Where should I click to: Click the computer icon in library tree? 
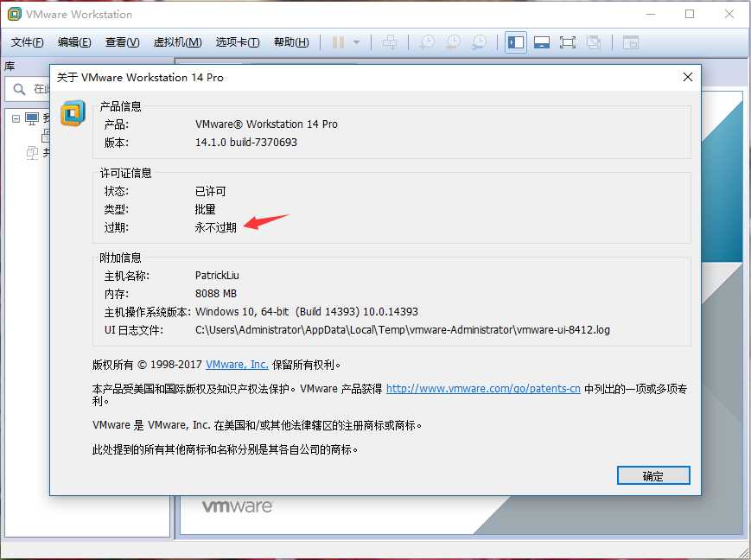pos(33,118)
